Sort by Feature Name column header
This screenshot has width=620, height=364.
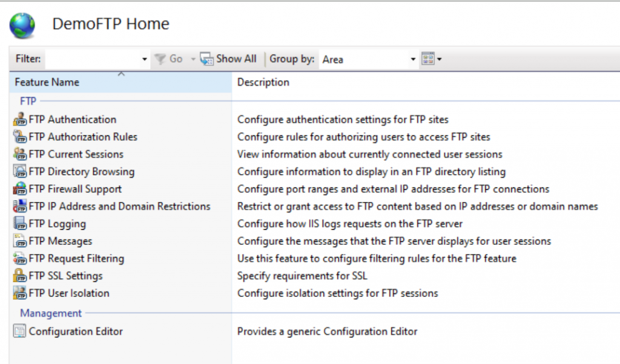[47, 82]
